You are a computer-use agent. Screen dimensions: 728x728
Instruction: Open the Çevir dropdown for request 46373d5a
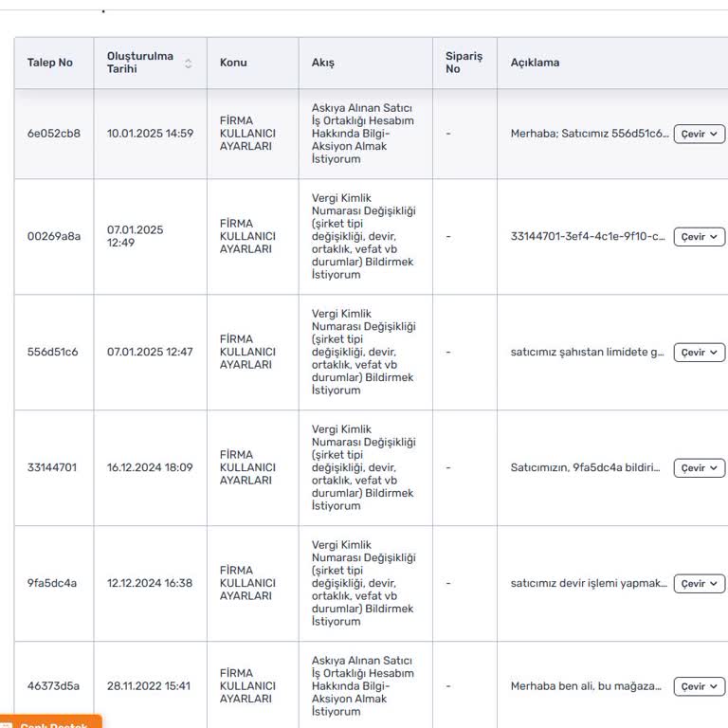tap(699, 686)
